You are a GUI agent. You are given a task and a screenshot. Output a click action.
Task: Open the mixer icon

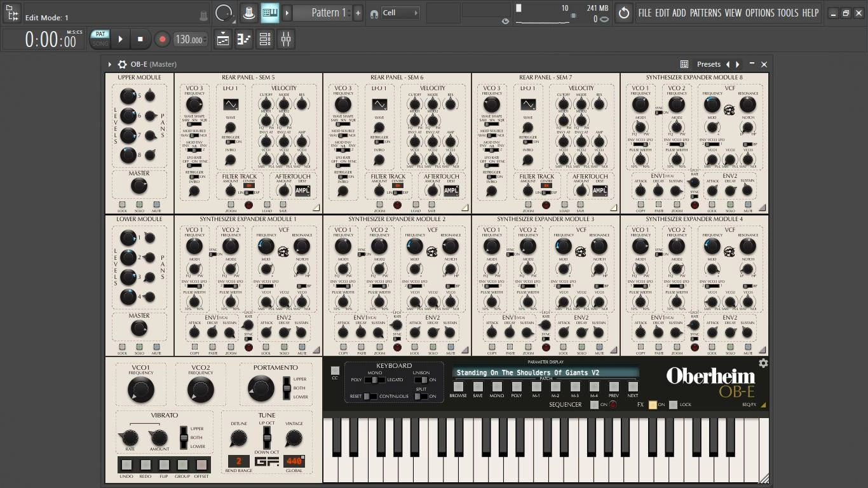(286, 39)
